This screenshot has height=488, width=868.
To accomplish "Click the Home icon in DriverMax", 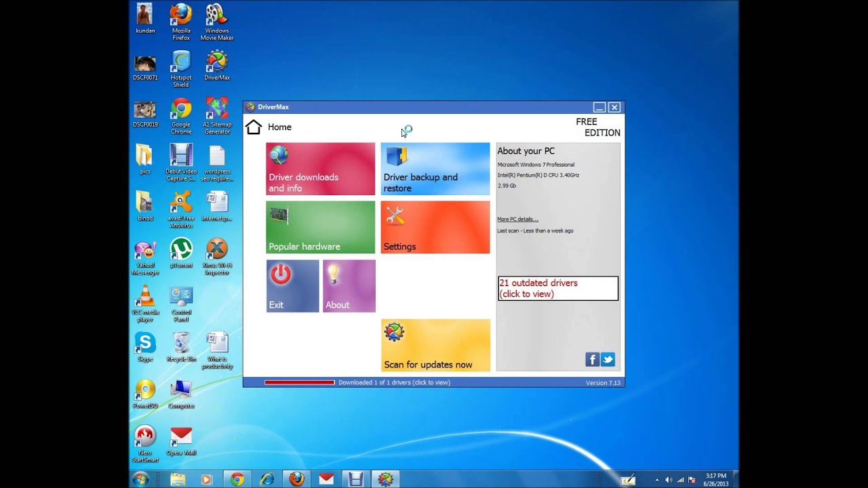I will [254, 127].
